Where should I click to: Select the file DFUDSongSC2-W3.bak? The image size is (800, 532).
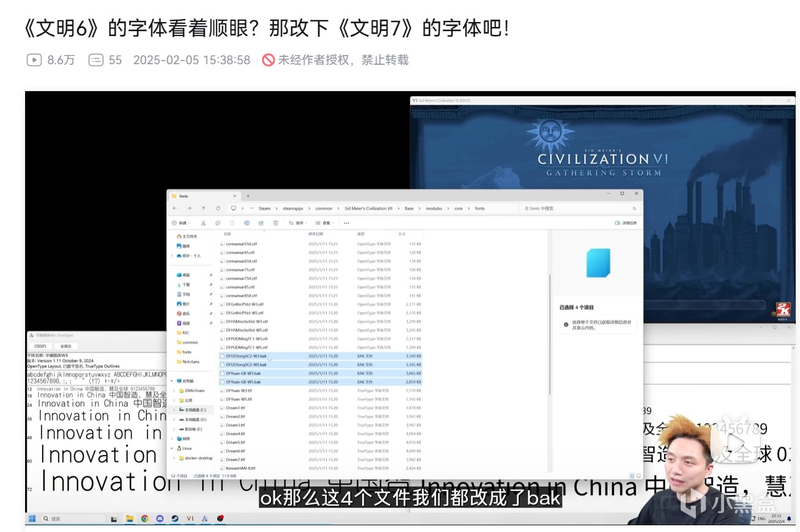point(320,356)
